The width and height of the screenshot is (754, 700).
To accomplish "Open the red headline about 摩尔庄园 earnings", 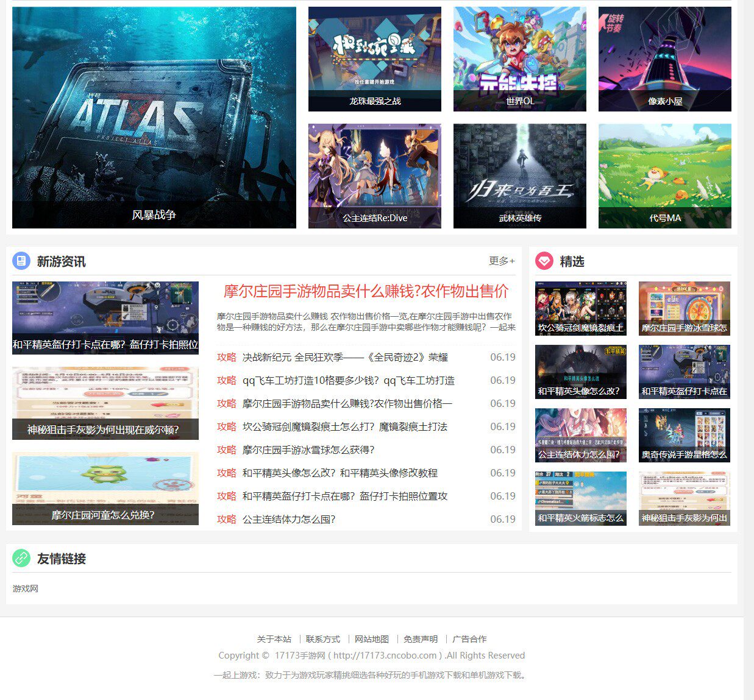I will [x=365, y=292].
